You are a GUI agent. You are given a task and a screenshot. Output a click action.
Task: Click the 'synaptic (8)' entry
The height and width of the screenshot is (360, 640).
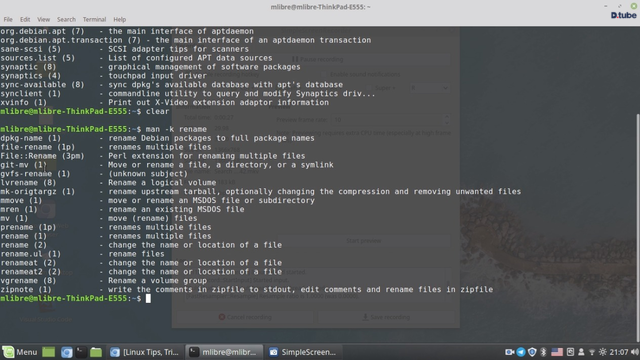click(150, 67)
